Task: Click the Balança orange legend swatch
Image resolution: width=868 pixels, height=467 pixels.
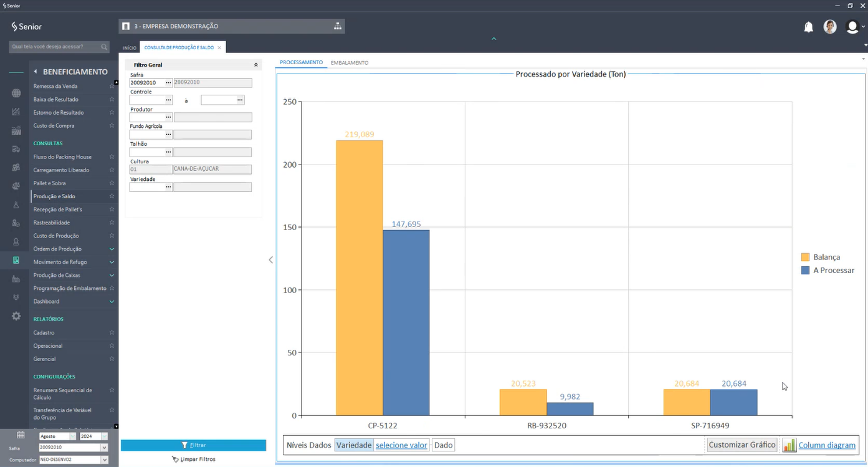Action: (805, 257)
